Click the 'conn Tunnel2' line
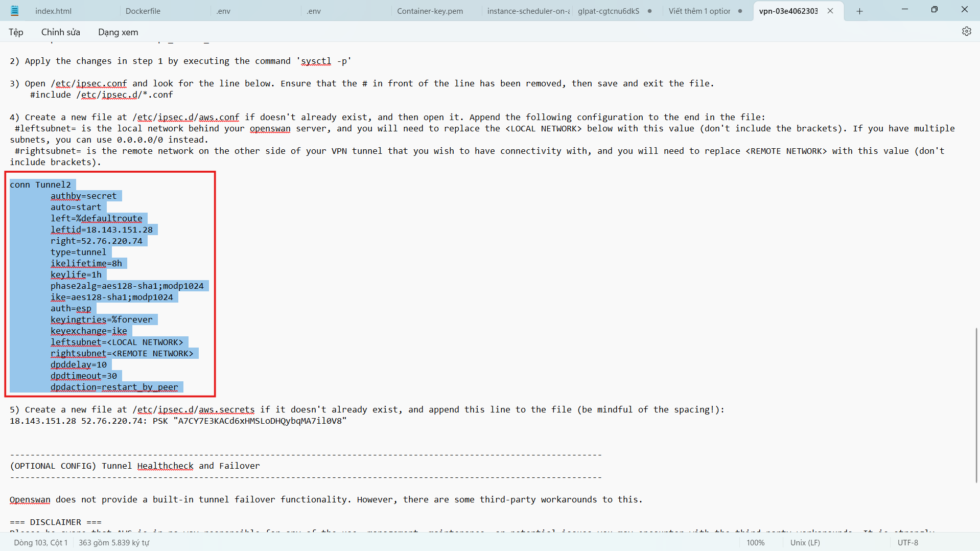The height and width of the screenshot is (551, 980). (40, 185)
